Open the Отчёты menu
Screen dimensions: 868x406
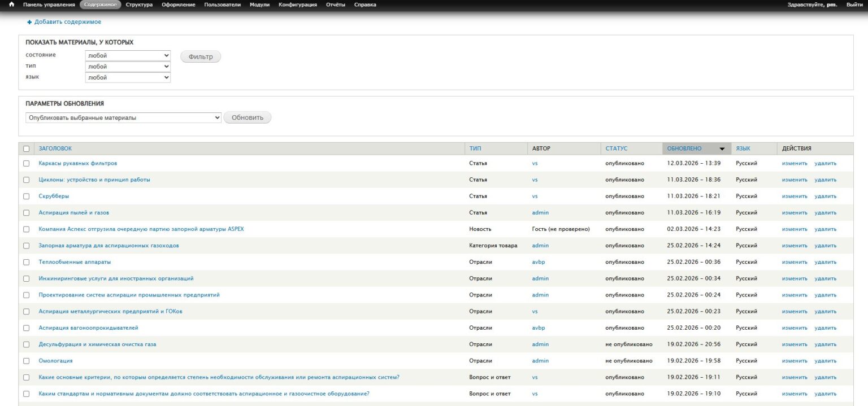pyautogui.click(x=336, y=5)
